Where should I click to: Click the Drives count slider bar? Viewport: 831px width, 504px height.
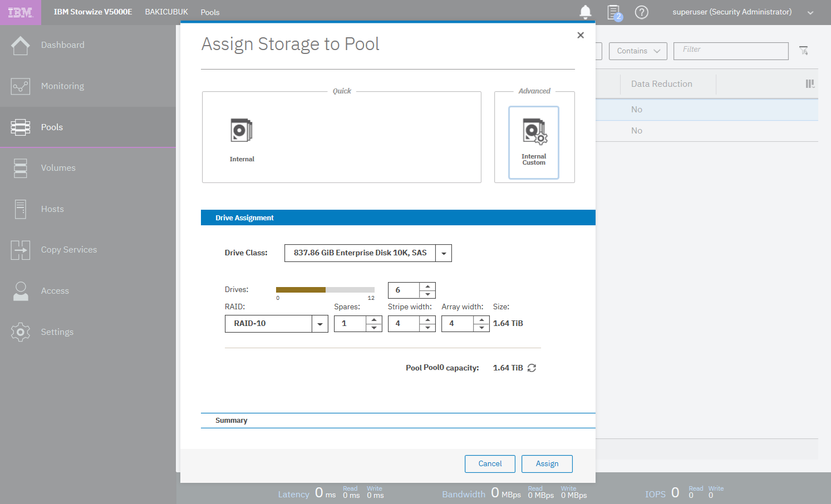point(325,290)
